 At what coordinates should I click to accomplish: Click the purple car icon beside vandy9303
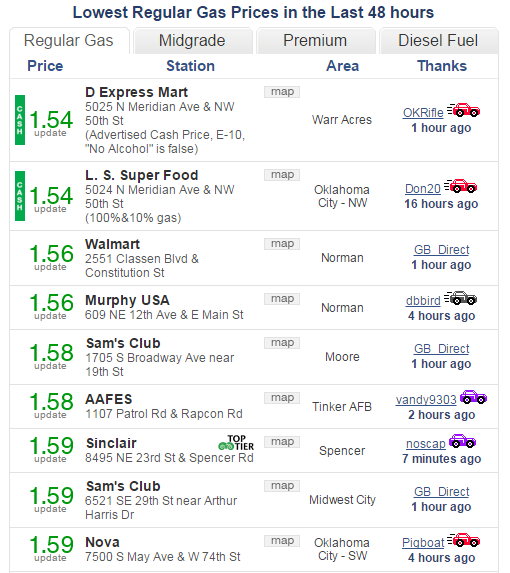pyautogui.click(x=473, y=397)
